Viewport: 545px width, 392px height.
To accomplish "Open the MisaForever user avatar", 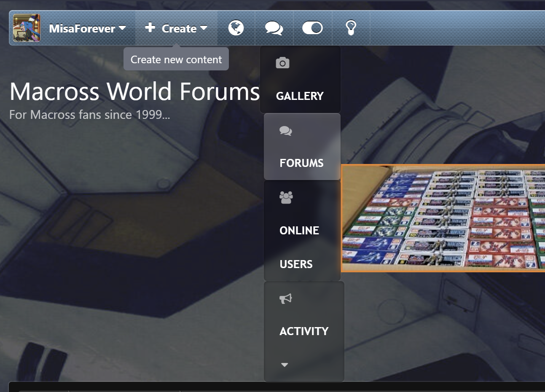I will pos(27,28).
